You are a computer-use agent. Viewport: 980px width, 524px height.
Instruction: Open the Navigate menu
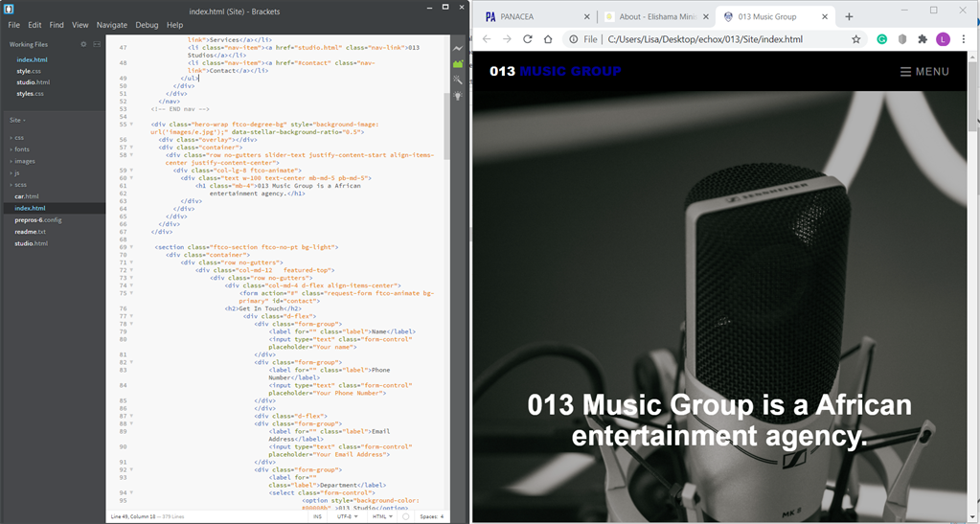pos(112,25)
